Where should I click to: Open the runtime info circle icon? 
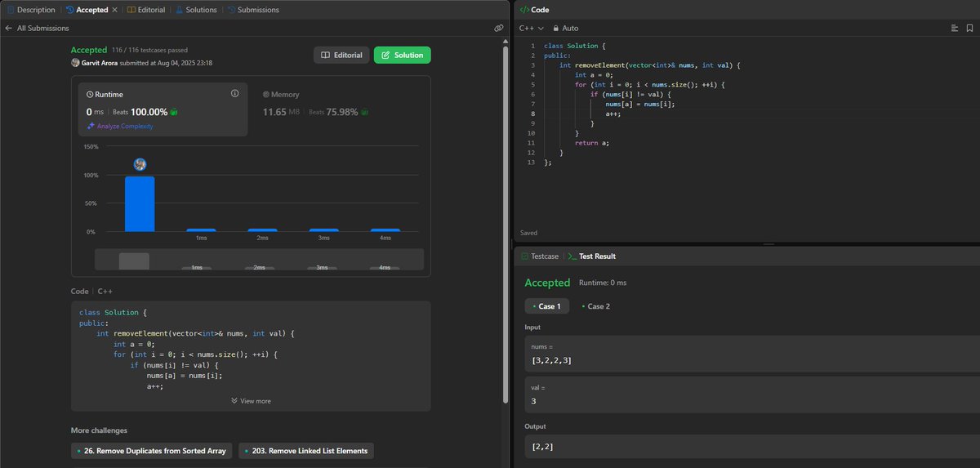tap(235, 94)
